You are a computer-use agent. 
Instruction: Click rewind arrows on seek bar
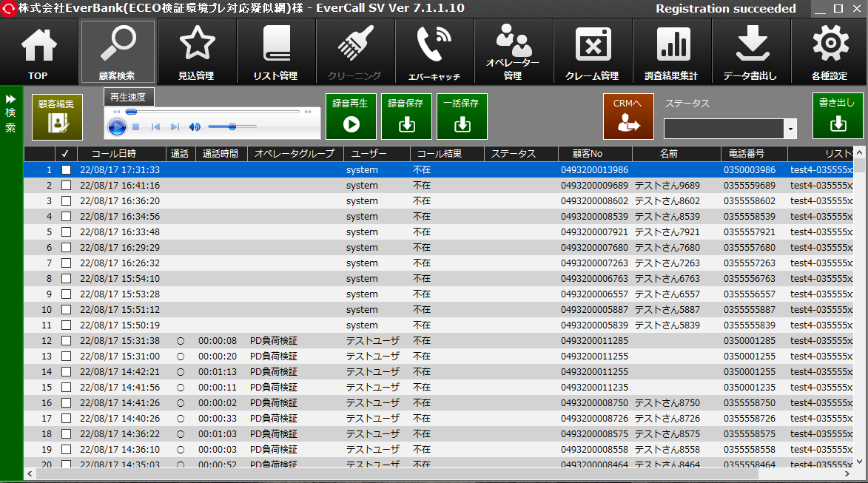(x=116, y=112)
